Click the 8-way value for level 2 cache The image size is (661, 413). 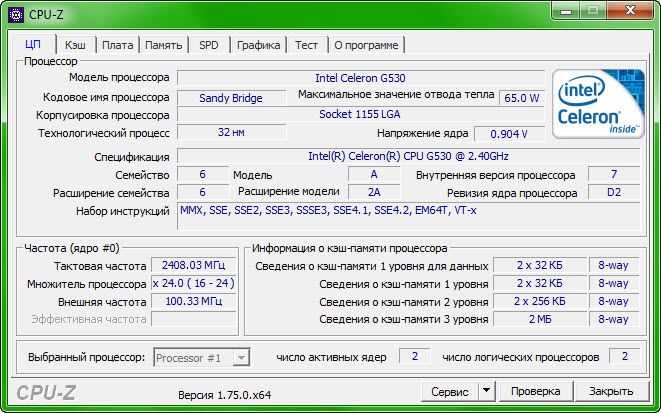[x=614, y=301]
